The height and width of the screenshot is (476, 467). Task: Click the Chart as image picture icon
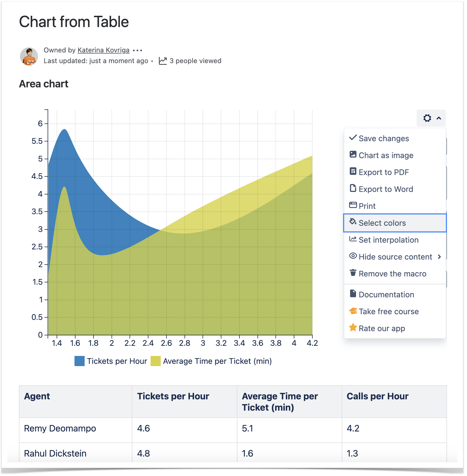click(353, 154)
